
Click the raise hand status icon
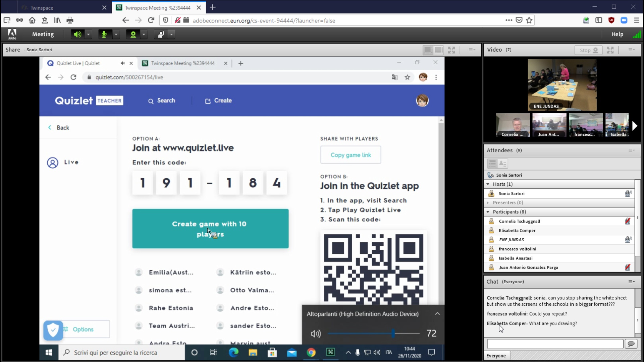click(161, 34)
